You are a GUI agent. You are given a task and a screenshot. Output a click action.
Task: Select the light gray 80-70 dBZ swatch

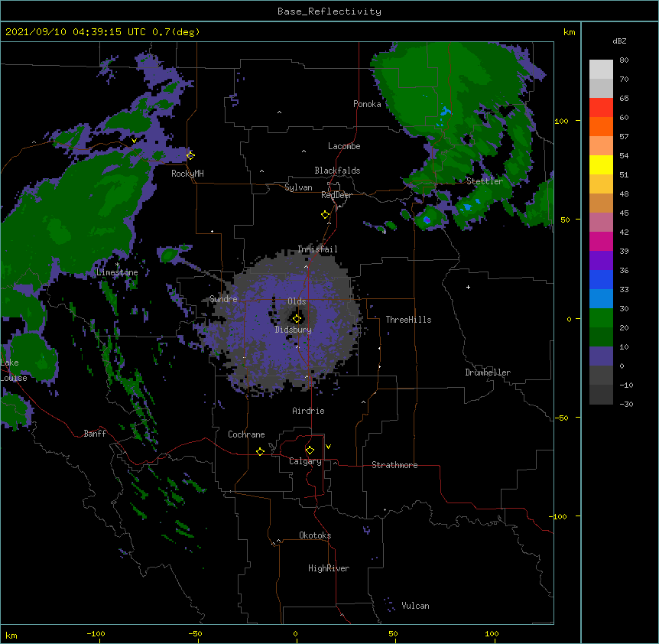[601, 70]
